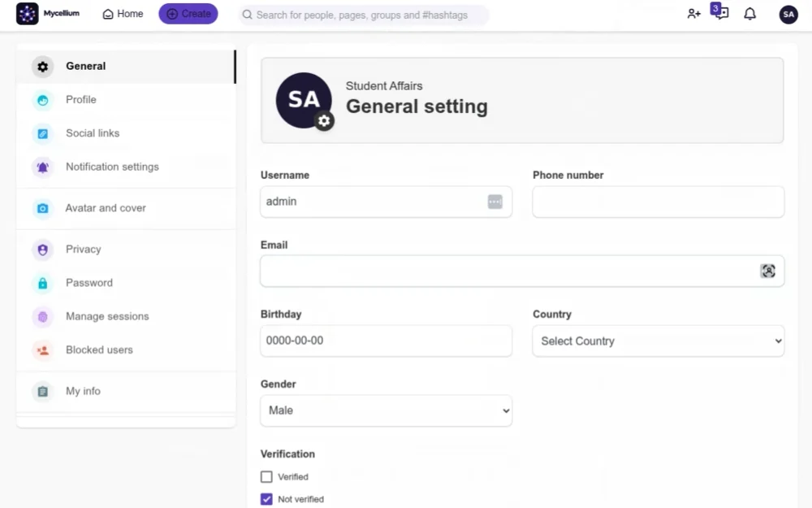Viewport: 812px width, 508px height.
Task: Go to Profile settings
Action: 126,99
